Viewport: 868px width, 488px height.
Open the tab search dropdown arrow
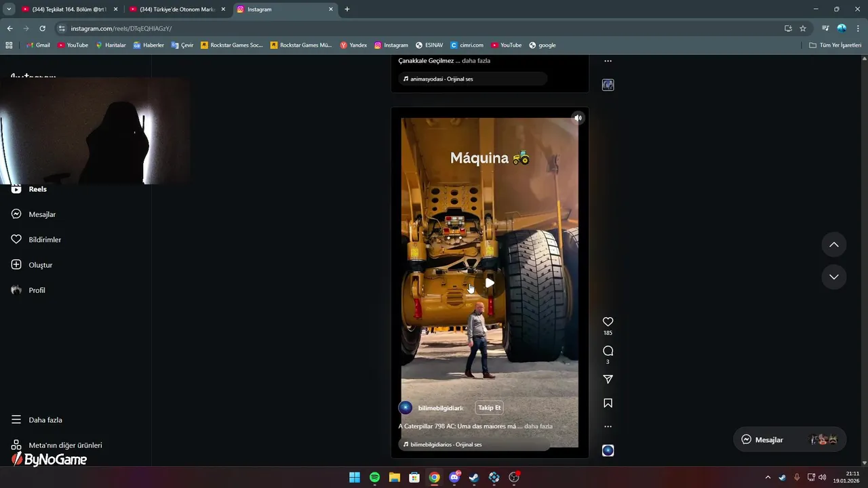click(x=9, y=9)
